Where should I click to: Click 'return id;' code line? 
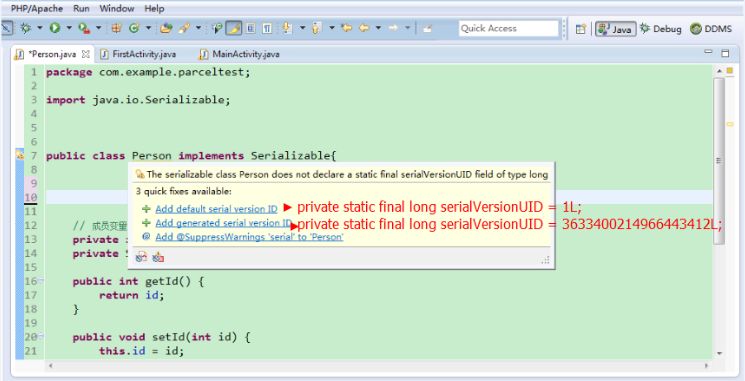tap(132, 295)
